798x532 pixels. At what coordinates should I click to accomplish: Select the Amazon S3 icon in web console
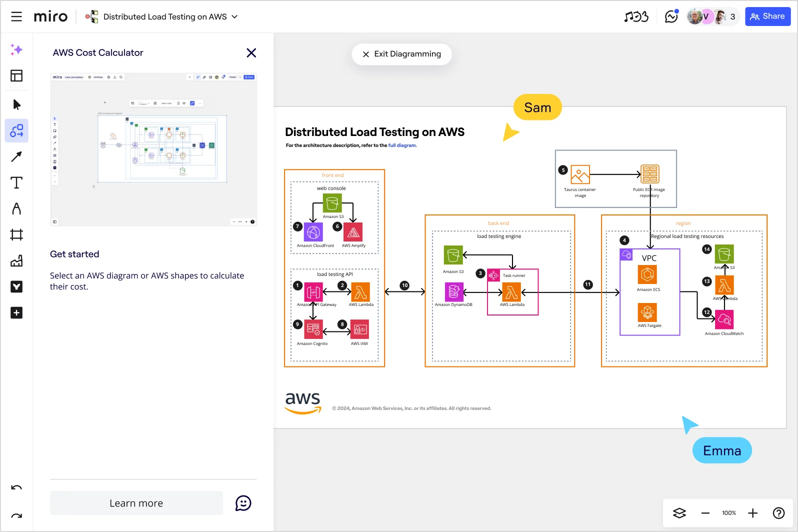[x=332, y=203]
